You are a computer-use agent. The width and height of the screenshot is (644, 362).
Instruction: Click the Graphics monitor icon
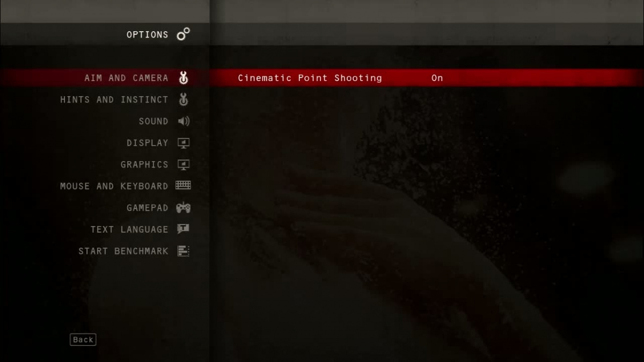(x=184, y=164)
